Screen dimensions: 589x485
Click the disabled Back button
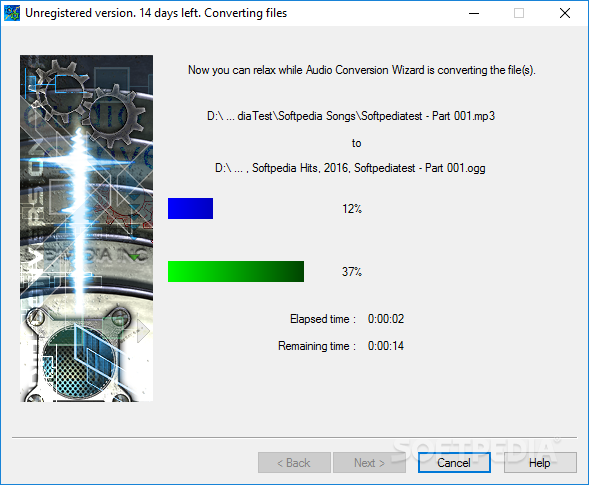[294, 462]
